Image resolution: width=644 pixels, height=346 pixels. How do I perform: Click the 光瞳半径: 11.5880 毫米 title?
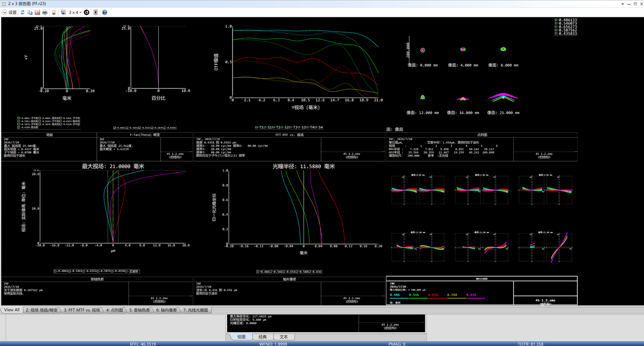point(304,166)
